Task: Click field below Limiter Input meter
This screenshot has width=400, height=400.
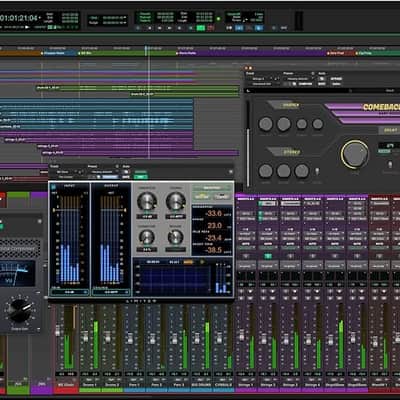Action: [69, 292]
